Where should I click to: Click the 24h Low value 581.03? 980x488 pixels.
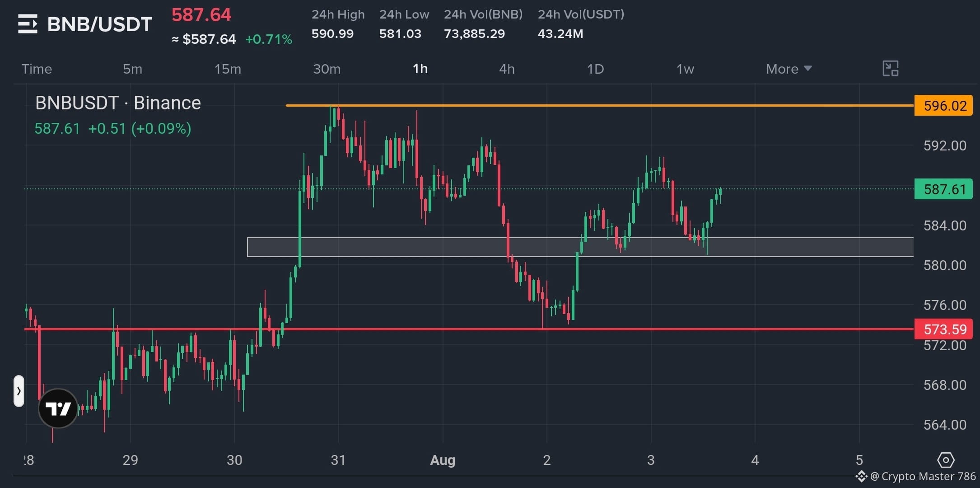400,34
